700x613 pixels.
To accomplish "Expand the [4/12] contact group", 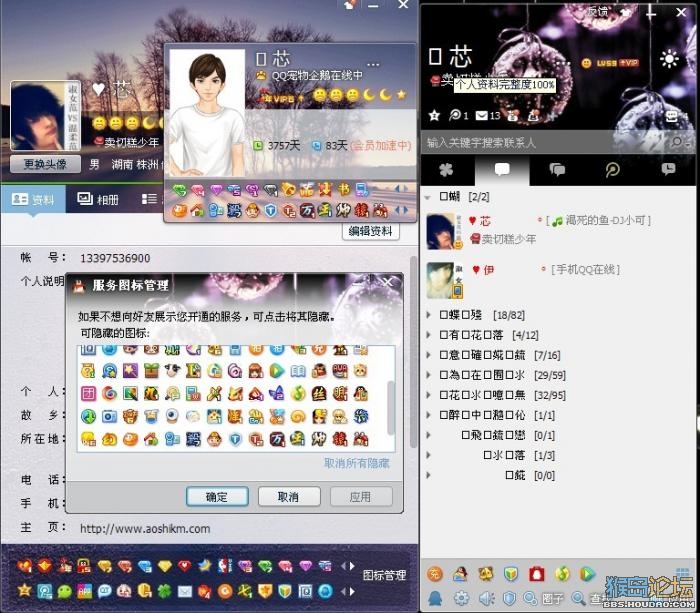I will pyautogui.click(x=428, y=334).
